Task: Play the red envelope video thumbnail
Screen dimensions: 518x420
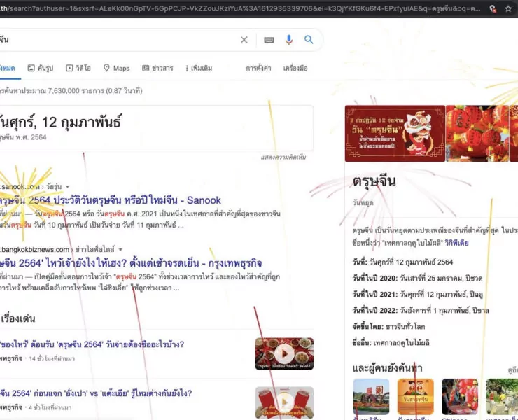Action: (x=284, y=402)
